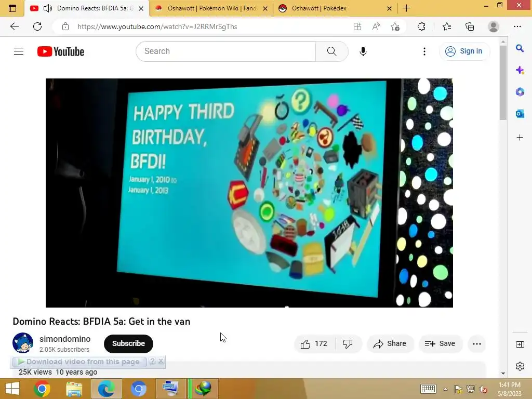Toggle the Edge sidebar visibility
Viewport: 532px width, 399px height.
pyautogui.click(x=520, y=344)
